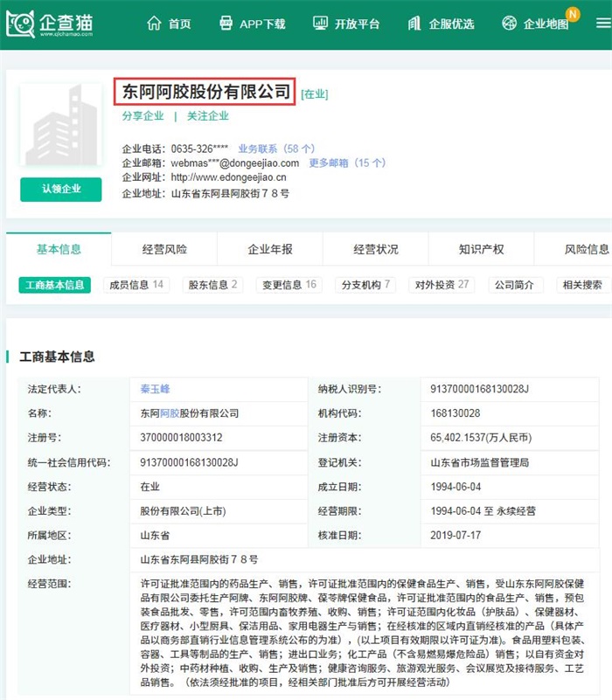Image resolution: width=612 pixels, height=700 pixels.
Task: Click email webmas***@dongeejiao.com
Action: 235,163
